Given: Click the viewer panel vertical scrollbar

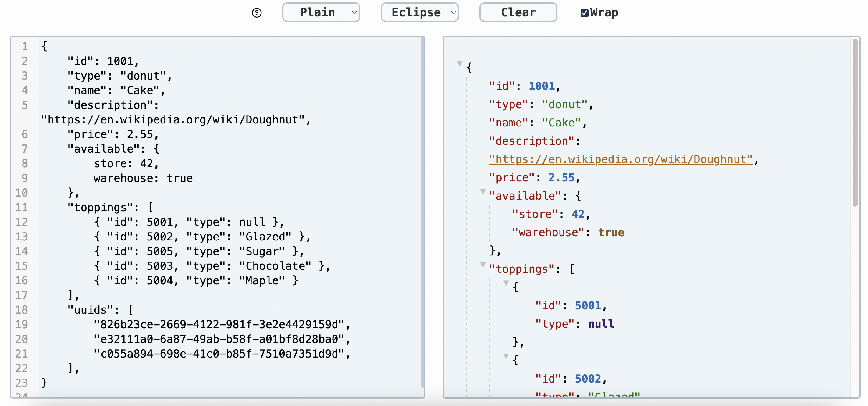Looking at the screenshot, I should [x=855, y=123].
